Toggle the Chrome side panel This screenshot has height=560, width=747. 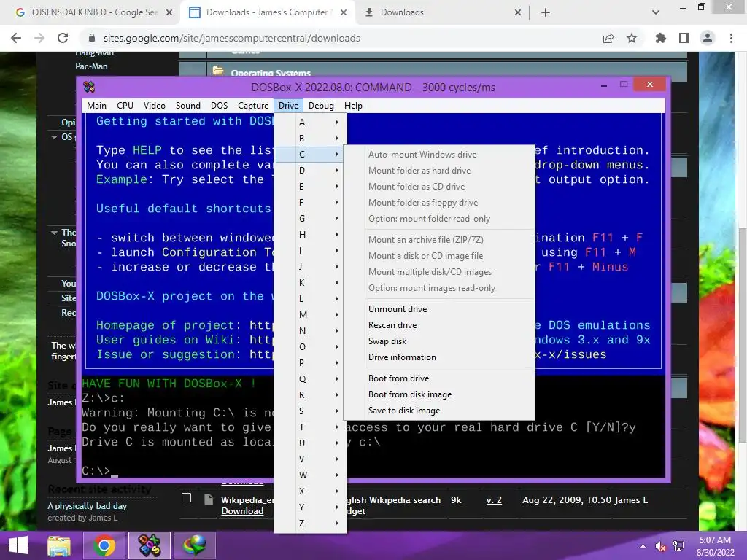[x=684, y=38]
